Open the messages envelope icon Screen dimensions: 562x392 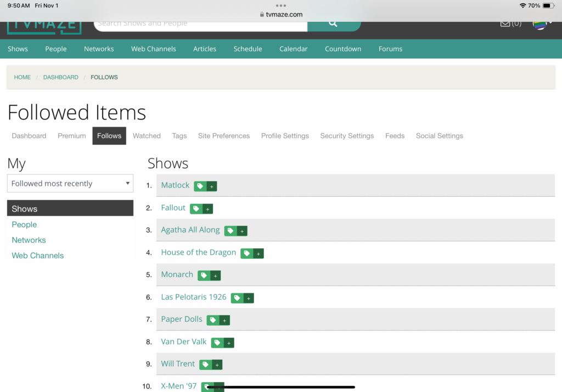coord(505,24)
